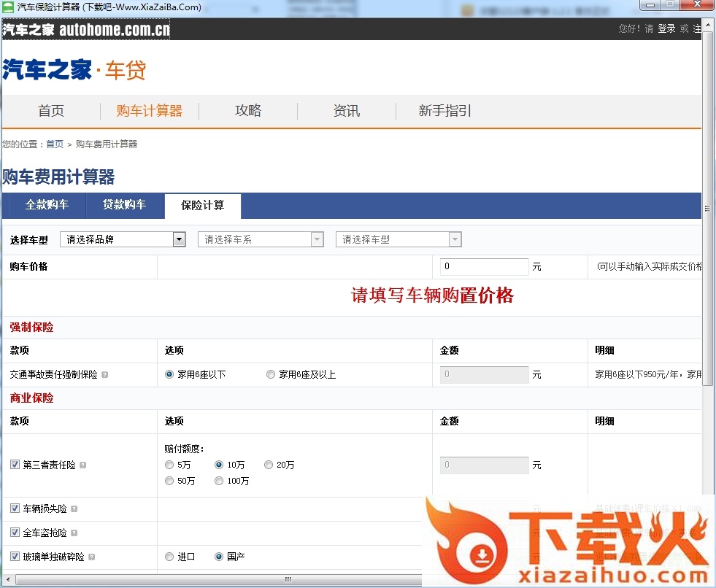Click the help icon beside 第三者责任险

82,465
